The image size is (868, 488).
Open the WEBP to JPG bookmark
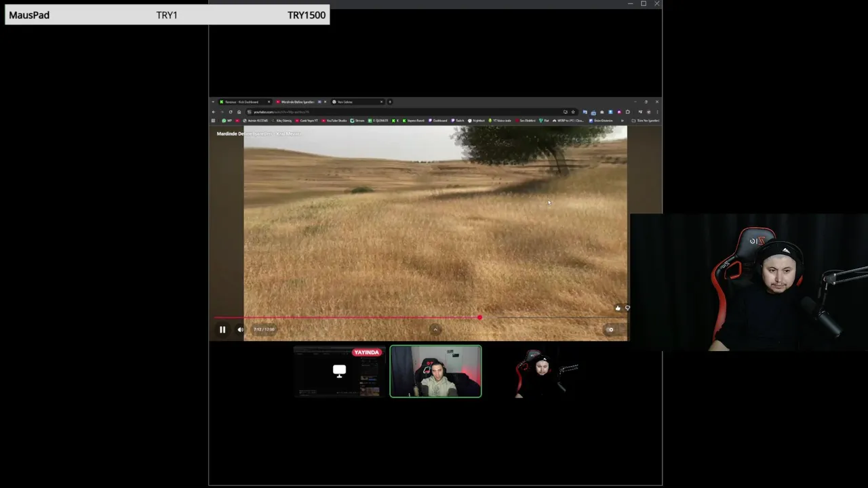tap(568, 121)
